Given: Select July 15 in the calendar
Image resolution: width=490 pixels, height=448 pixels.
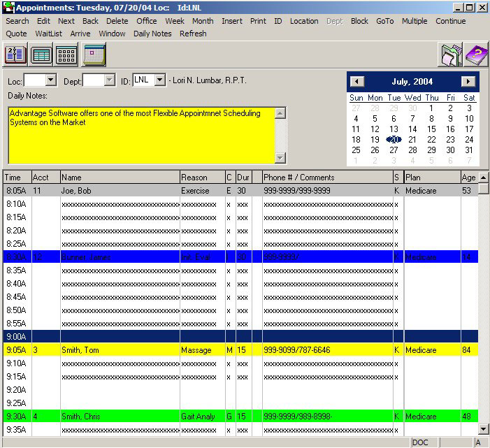Looking at the screenshot, I should [431, 129].
